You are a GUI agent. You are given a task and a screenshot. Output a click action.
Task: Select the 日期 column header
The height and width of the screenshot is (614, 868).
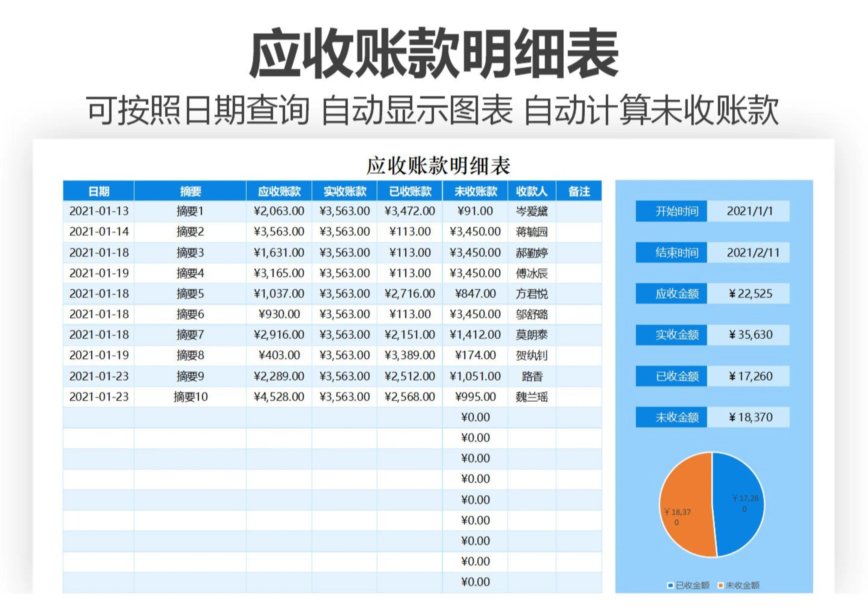(x=98, y=191)
